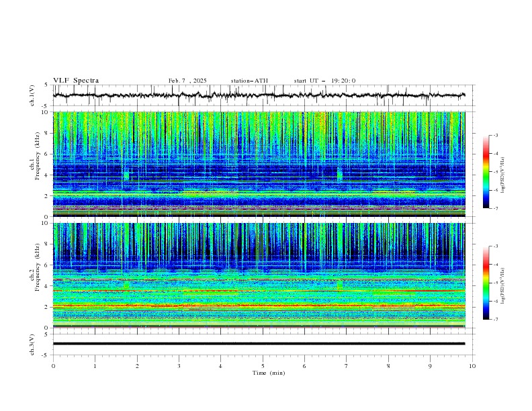This screenshot has width=532, height=411.
Task: Click the "-3" label on ch.2 color bar
Action: pos(495,246)
